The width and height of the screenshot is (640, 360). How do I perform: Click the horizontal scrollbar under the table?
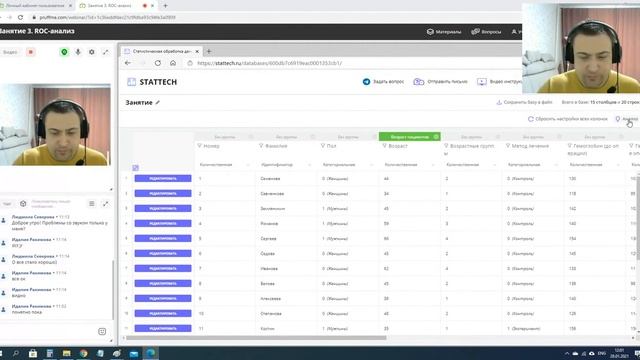tap(256, 338)
